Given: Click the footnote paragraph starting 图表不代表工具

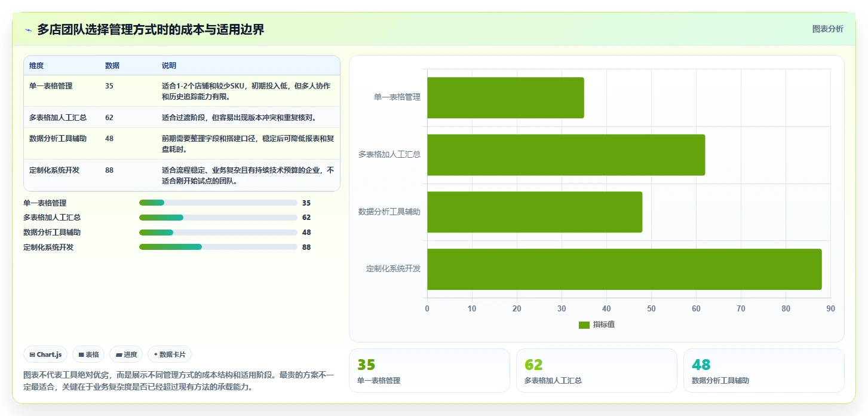Looking at the screenshot, I should click(179, 381).
